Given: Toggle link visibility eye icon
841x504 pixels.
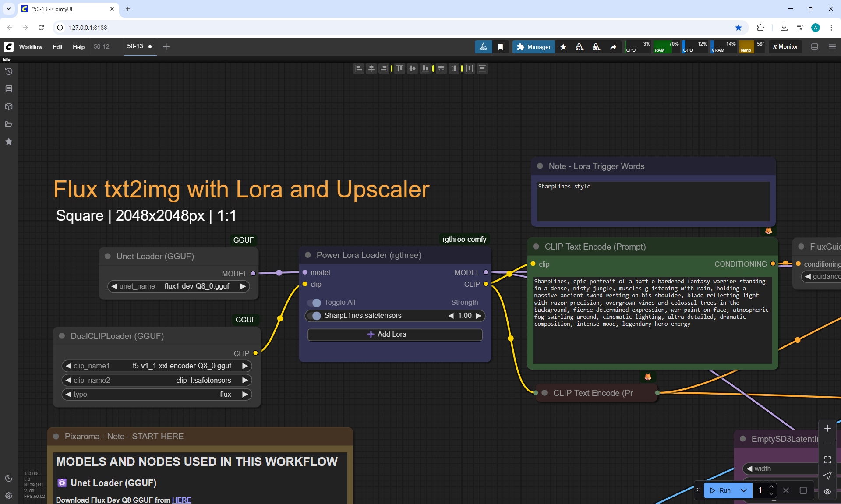Looking at the screenshot, I should [827, 492].
